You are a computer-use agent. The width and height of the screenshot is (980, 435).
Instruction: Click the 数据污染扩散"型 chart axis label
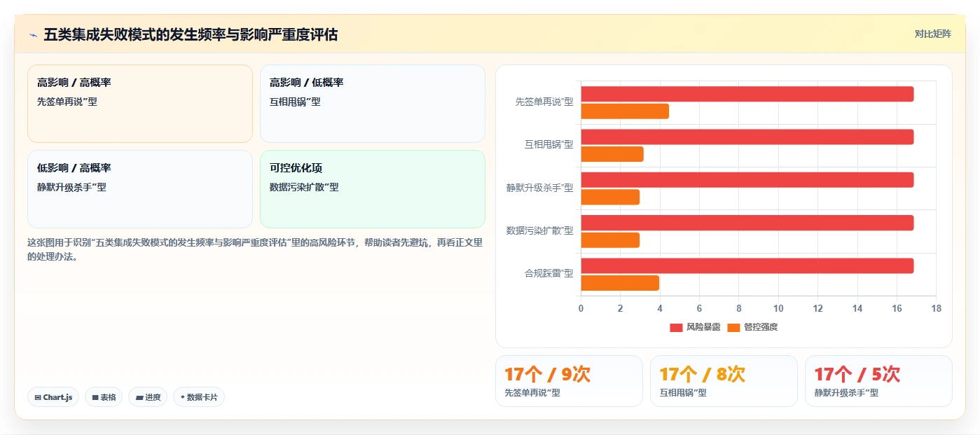[540, 230]
